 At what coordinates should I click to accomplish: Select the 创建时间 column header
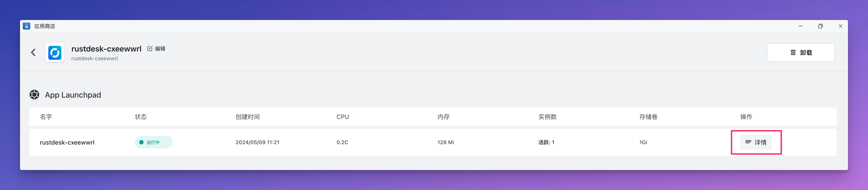pyautogui.click(x=248, y=117)
